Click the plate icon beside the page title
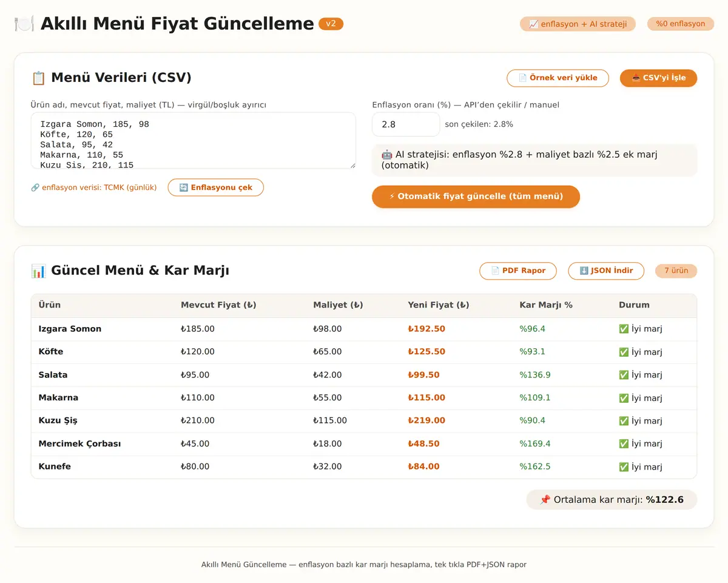The width and height of the screenshot is (728, 583). 24,24
